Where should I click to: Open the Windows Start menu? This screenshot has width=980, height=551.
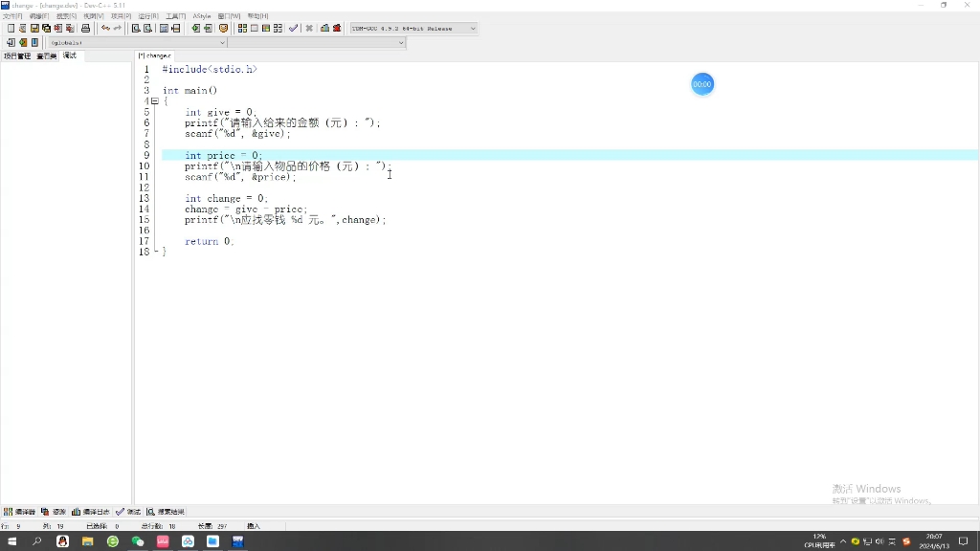click(11, 541)
